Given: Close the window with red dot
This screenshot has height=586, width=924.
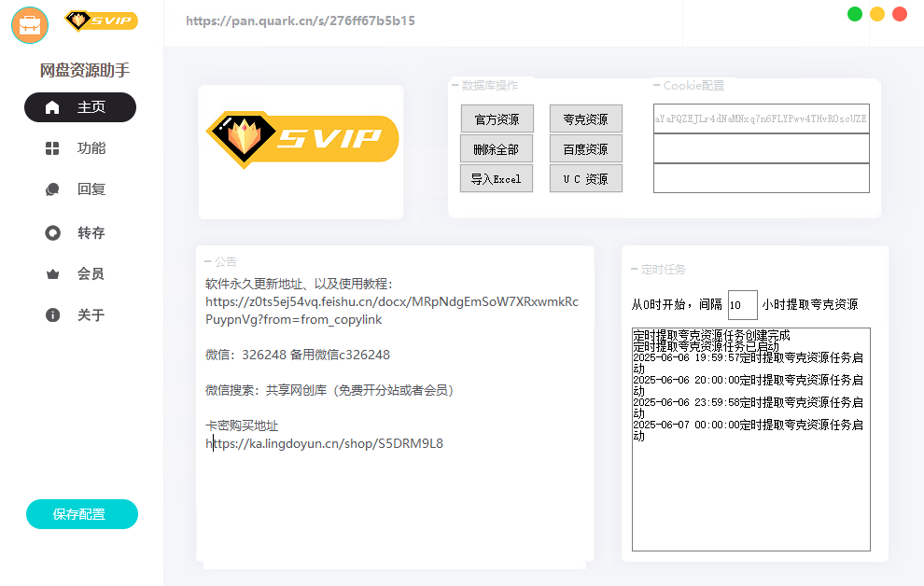Looking at the screenshot, I should (900, 14).
